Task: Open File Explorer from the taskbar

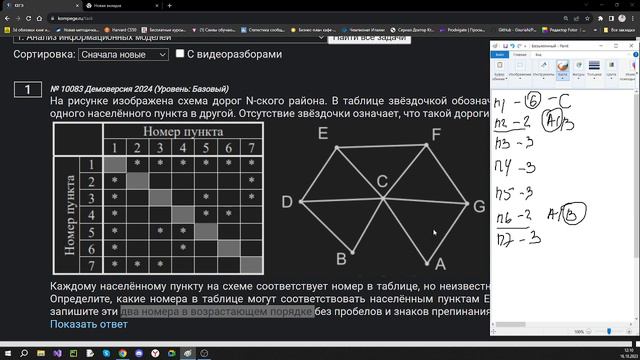Action: pos(41,353)
